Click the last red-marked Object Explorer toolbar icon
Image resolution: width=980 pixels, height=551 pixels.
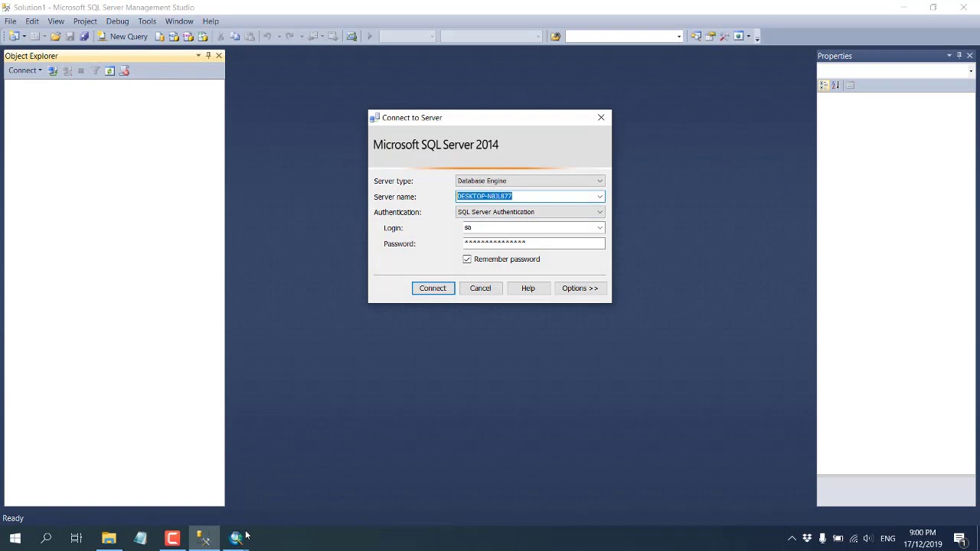(124, 70)
